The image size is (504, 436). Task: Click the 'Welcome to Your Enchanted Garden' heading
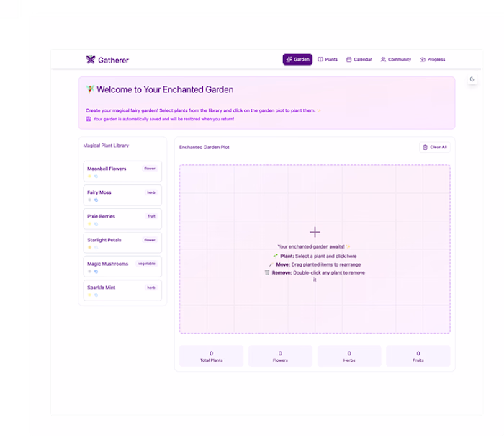(165, 89)
